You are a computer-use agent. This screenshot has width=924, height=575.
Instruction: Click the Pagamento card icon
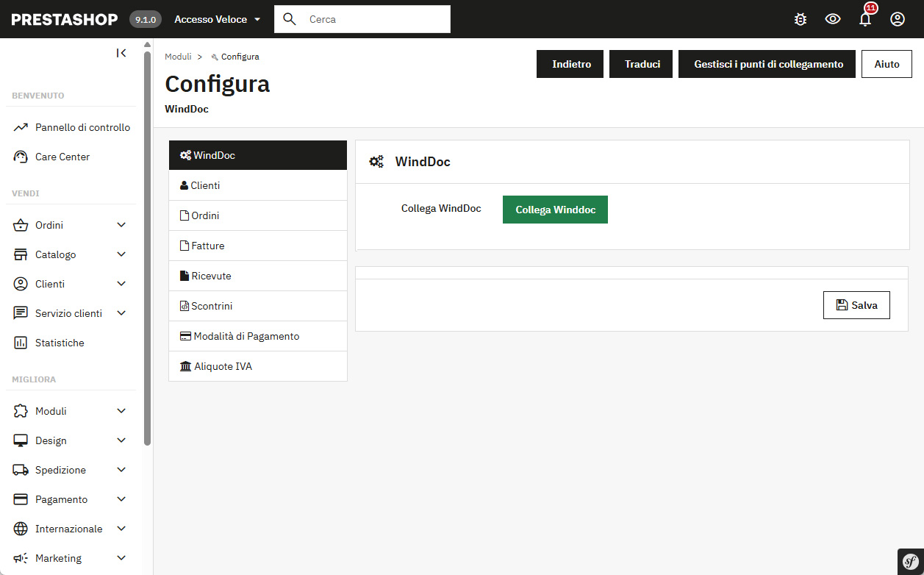(21, 500)
